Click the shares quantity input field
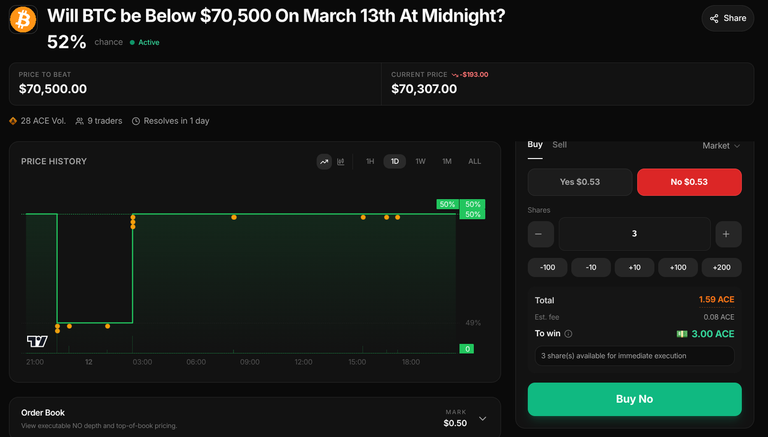 coord(634,234)
